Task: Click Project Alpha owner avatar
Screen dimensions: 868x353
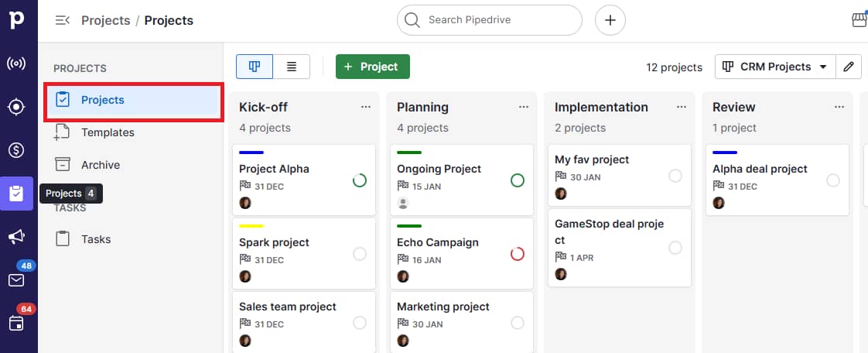Action: point(245,203)
